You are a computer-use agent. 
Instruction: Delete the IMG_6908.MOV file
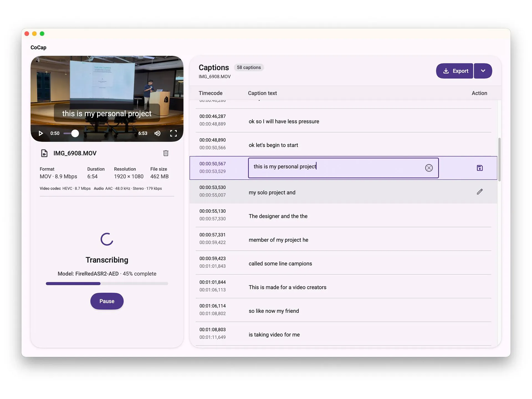[x=166, y=153]
